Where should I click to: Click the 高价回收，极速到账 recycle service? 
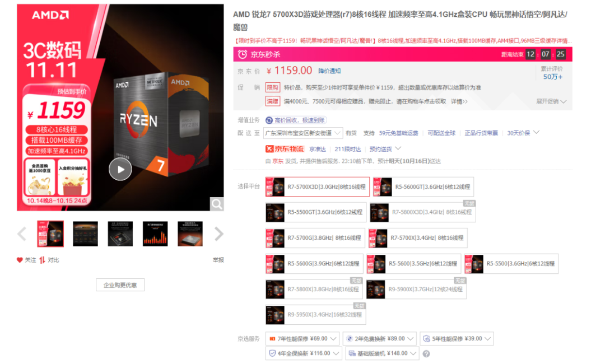click(296, 120)
